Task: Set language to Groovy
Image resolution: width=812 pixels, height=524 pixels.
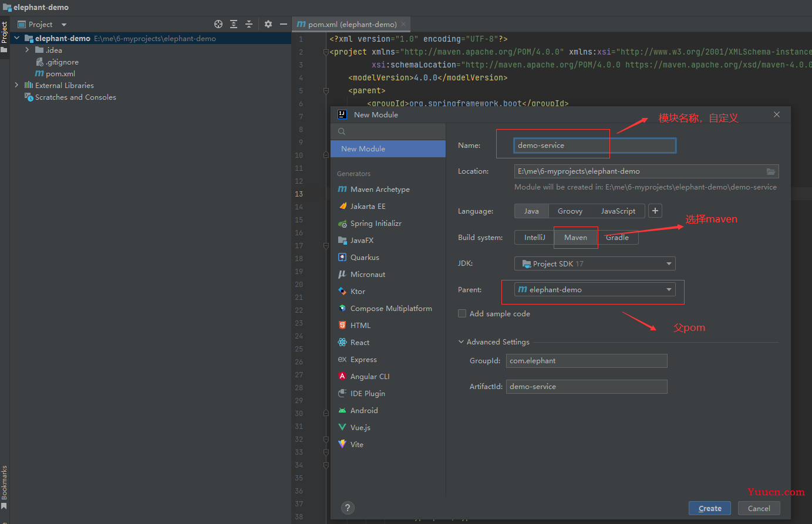Action: click(x=570, y=211)
